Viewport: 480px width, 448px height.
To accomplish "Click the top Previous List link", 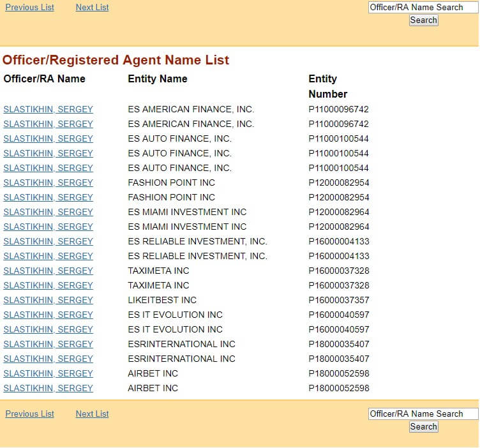I will click(x=29, y=8).
